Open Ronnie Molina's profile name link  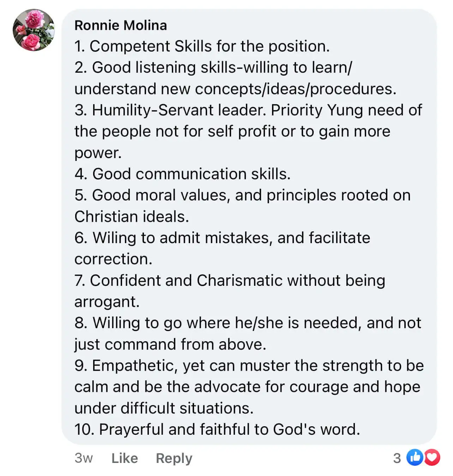coord(121,25)
